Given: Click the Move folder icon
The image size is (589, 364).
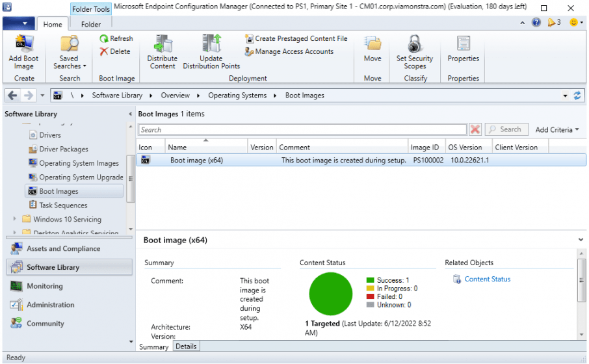Looking at the screenshot, I should point(373,44).
